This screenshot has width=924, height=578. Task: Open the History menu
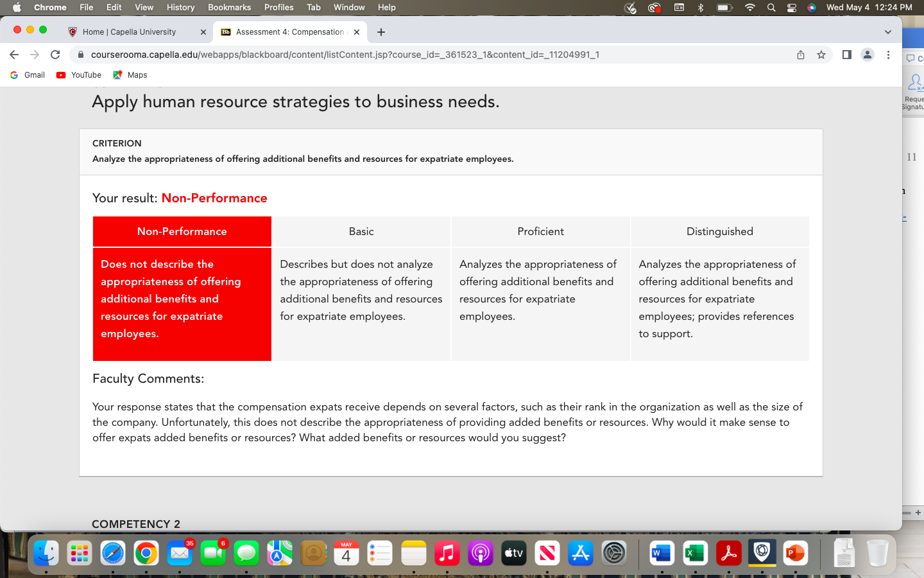181,7
